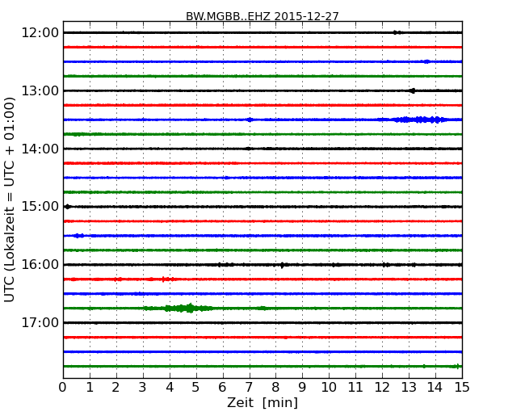Click the 14:00 time axis label
The height and width of the screenshot is (420, 525).
tap(40, 149)
